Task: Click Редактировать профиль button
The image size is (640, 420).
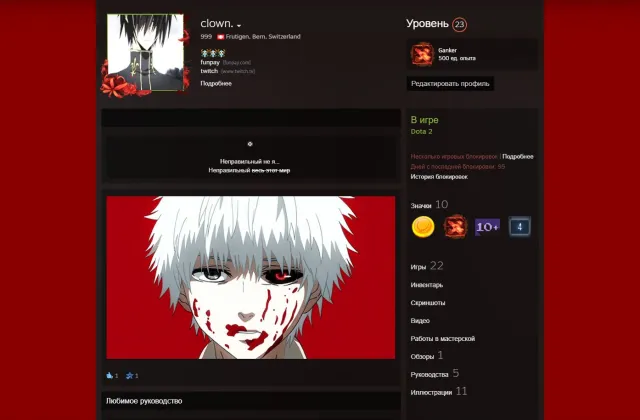Action: click(x=450, y=84)
